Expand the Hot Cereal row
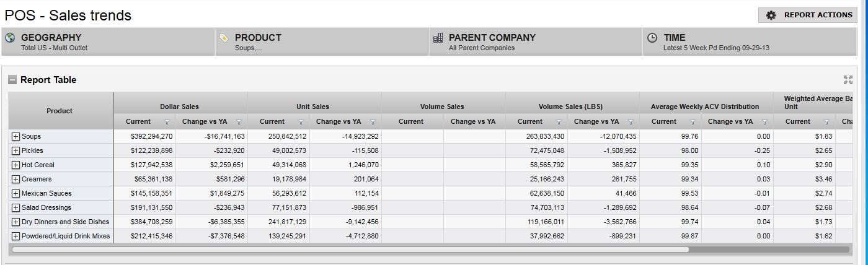The width and height of the screenshot is (868, 265). [15, 165]
